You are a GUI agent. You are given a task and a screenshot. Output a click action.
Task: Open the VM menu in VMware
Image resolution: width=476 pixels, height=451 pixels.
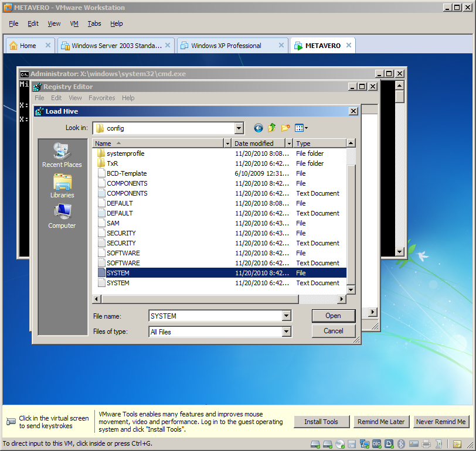click(x=74, y=23)
